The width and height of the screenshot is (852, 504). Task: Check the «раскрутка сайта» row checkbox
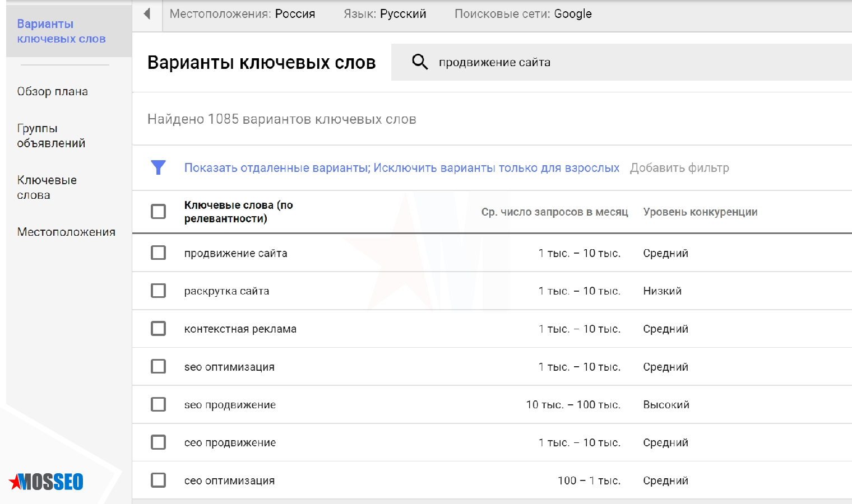click(x=158, y=291)
